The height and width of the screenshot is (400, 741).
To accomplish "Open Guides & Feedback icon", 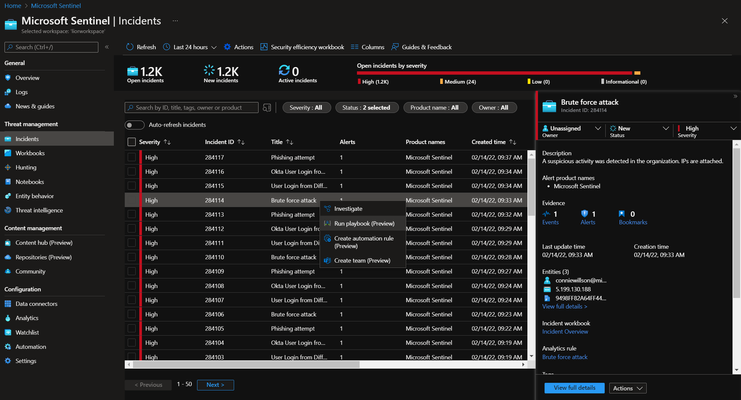I will point(395,47).
